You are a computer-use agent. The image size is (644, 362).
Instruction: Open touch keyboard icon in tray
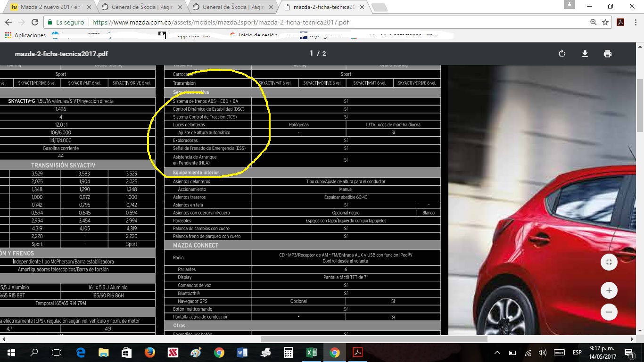(x=560, y=353)
